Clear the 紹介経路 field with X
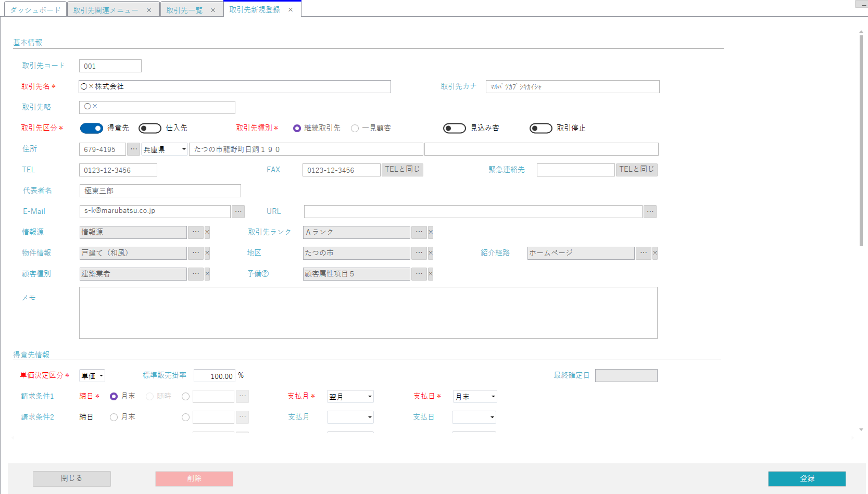The image size is (868, 494). click(x=655, y=253)
